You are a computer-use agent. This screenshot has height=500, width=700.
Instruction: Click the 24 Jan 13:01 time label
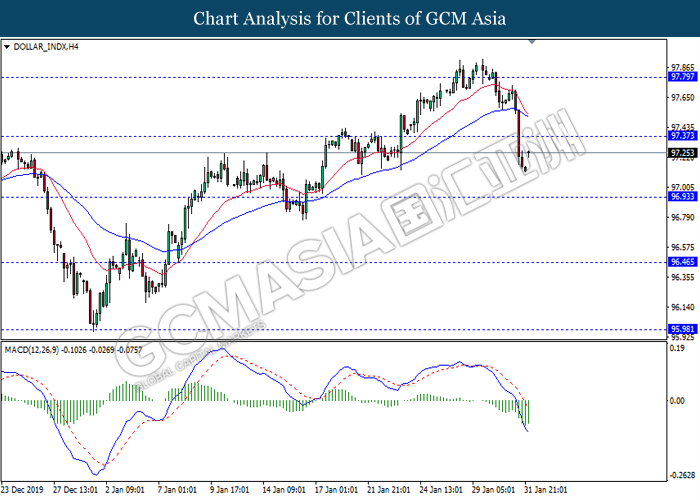click(x=441, y=490)
